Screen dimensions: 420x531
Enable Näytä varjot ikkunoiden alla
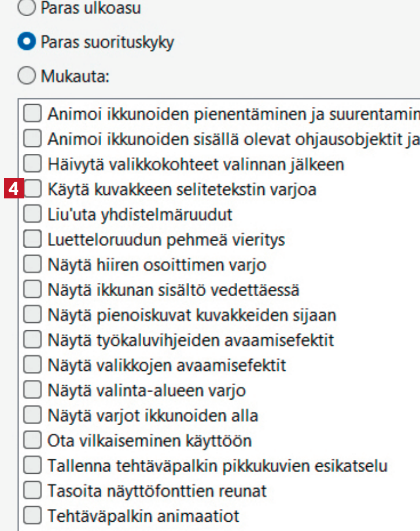point(32,415)
